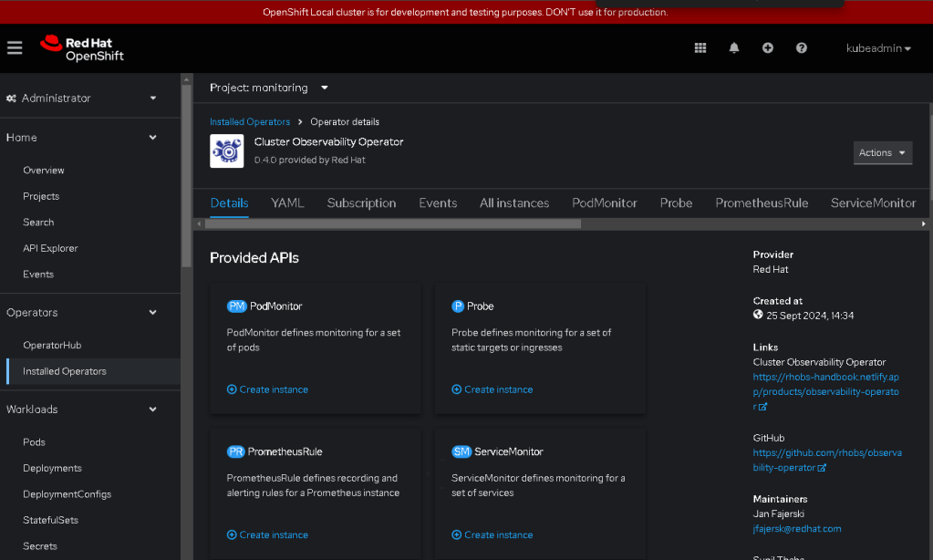Click the SM badge on ServiceMonitor card

461,451
